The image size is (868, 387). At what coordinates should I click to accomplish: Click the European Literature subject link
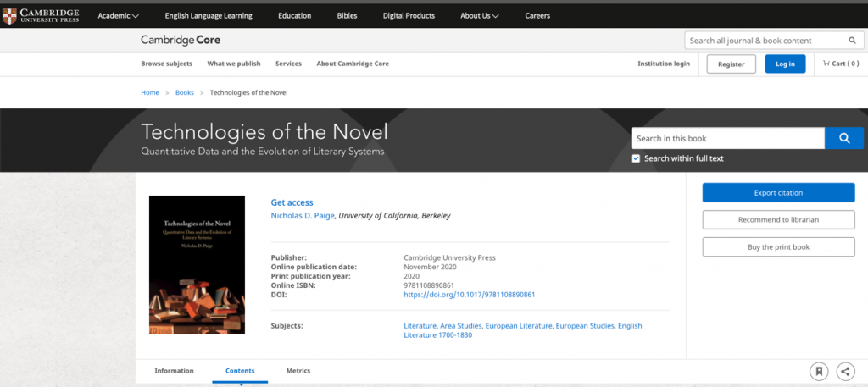click(x=519, y=326)
